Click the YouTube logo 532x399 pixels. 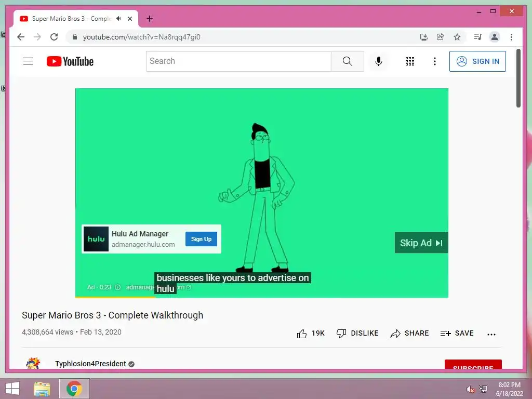(x=70, y=61)
